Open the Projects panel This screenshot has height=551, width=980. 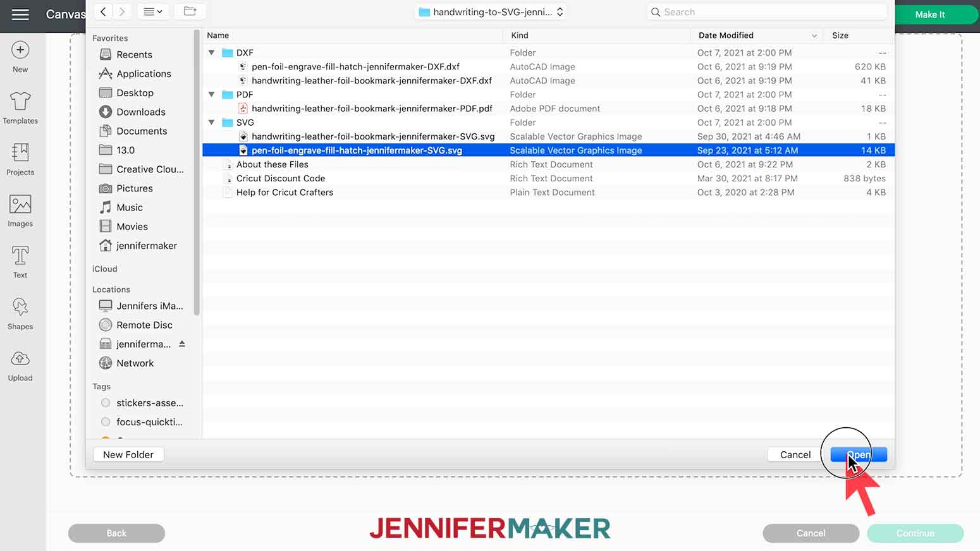pos(20,159)
